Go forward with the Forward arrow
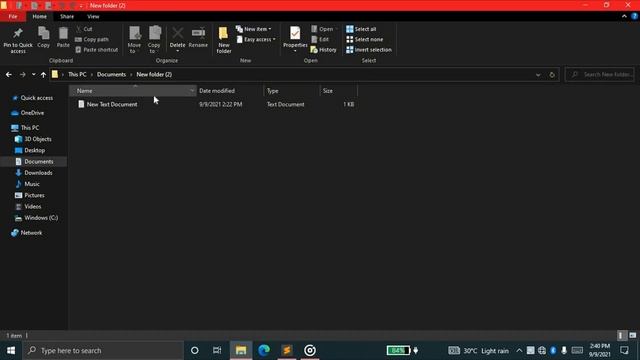 coord(22,75)
